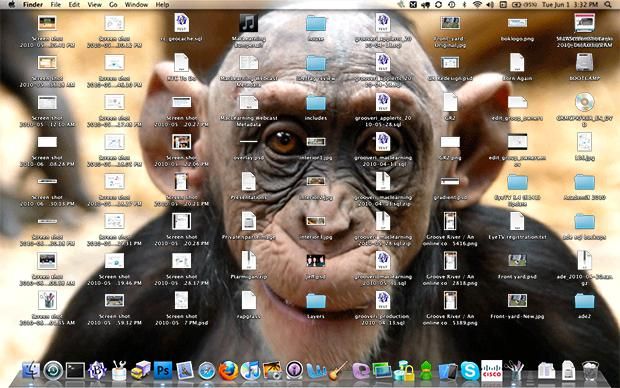Launch Photoshop from the Dock
The image size is (620, 388).
click(x=163, y=371)
